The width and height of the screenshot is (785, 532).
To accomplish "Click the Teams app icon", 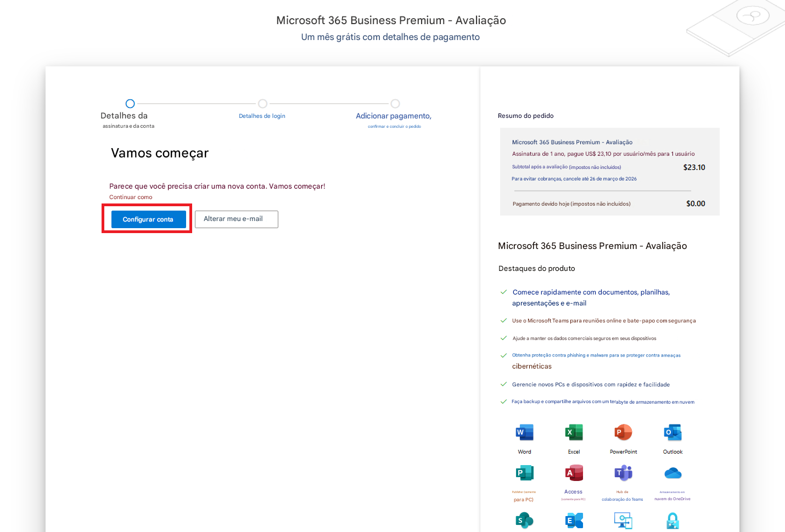I will point(623,473).
